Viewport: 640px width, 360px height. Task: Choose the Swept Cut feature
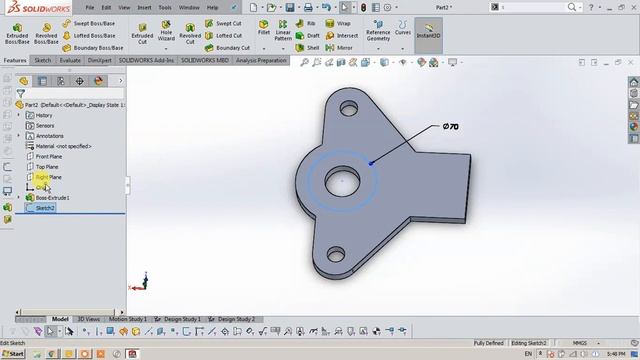pyautogui.click(x=223, y=24)
